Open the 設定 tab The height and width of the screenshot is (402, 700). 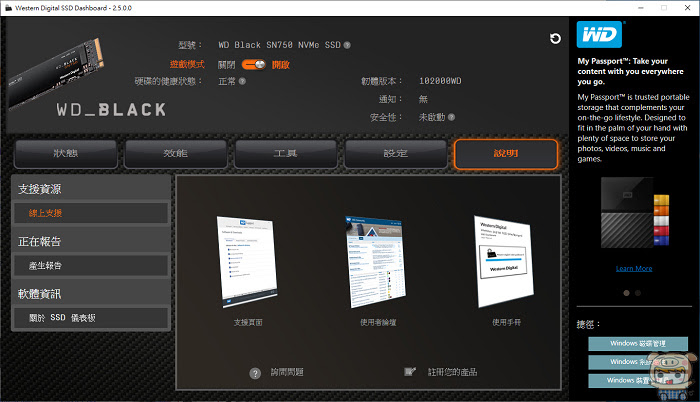click(x=396, y=154)
